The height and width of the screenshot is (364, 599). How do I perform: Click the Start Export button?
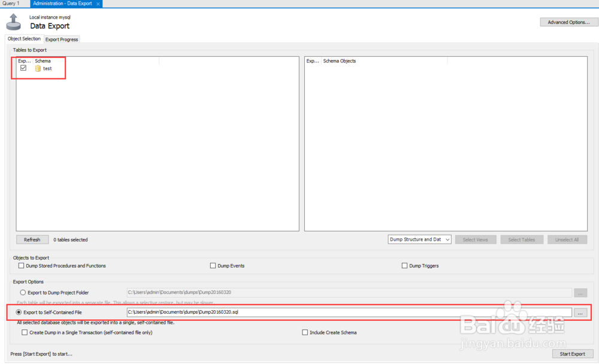coord(572,354)
